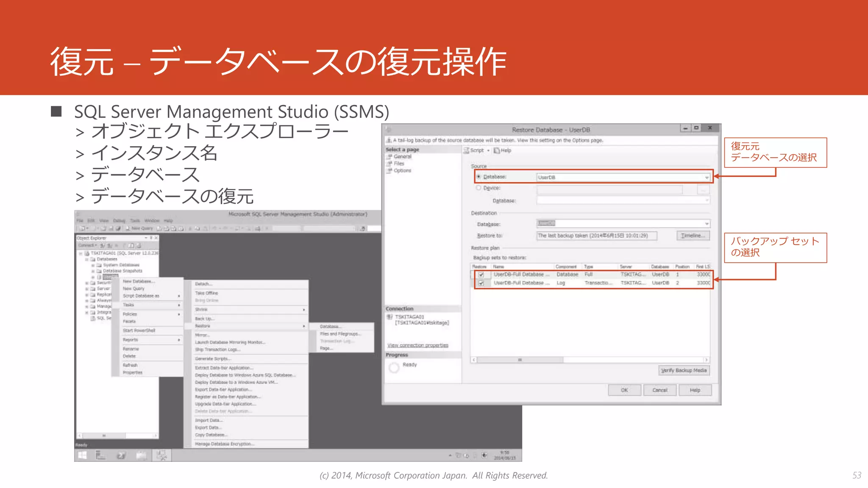
Task: Click the Timeline... button
Action: [693, 236]
